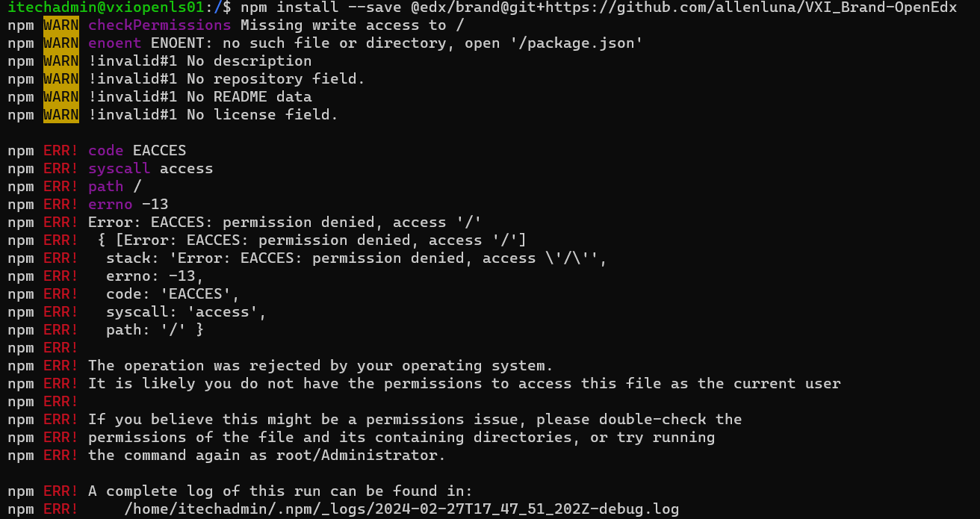Image resolution: width=980 pixels, height=519 pixels.
Task: Click the 'checkPermissions' warning keyword
Action: pos(160,25)
